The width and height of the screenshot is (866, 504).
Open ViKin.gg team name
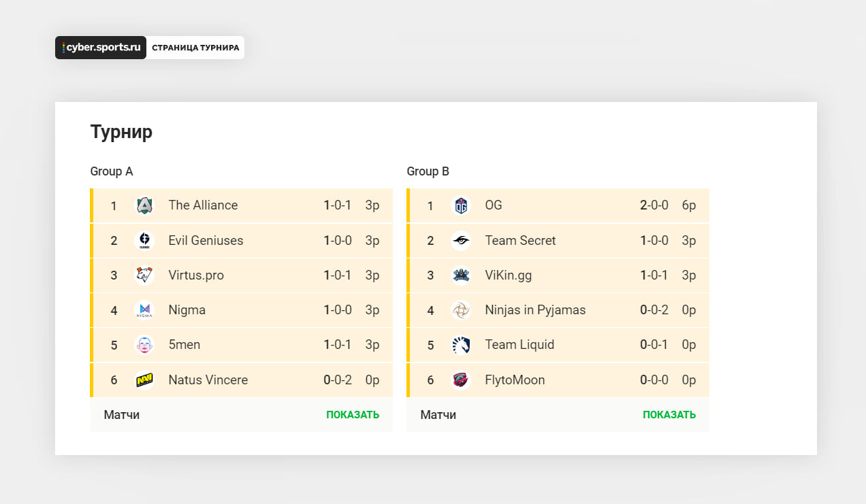point(509,275)
